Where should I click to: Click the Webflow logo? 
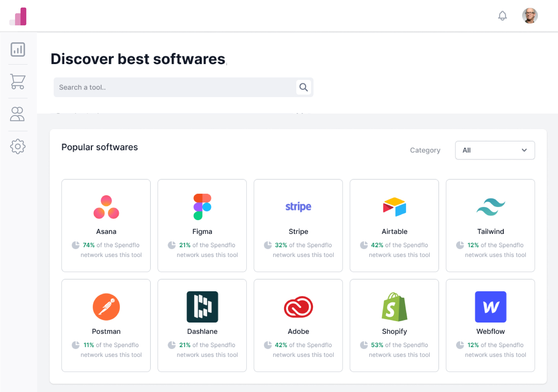coord(490,307)
